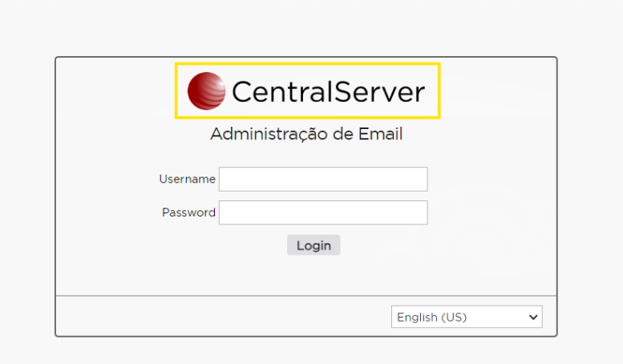Focus the Username input field
Screen dimensions: 623x364
pyautogui.click(x=323, y=179)
